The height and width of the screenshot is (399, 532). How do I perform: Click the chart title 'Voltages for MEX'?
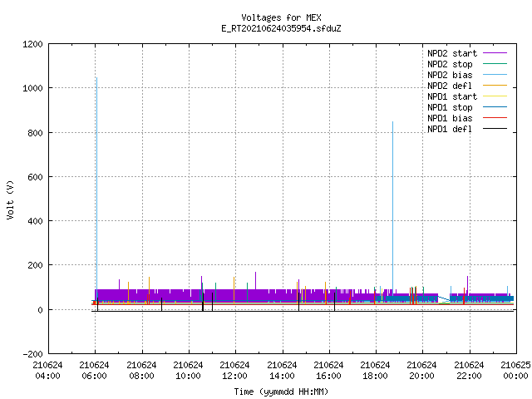coord(281,17)
